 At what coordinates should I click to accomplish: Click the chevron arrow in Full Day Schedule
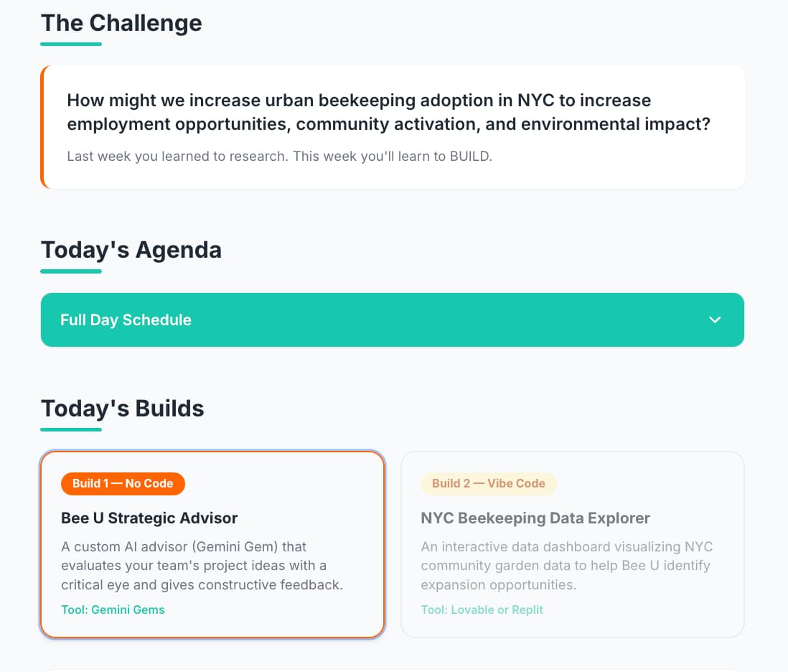715,320
